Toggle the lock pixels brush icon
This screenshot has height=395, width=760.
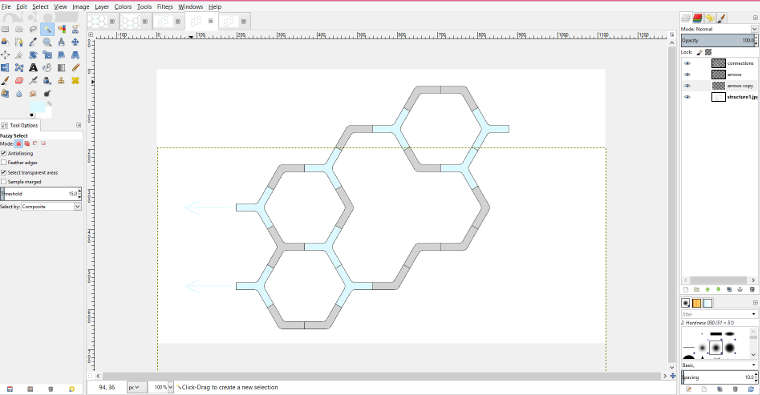[x=699, y=52]
